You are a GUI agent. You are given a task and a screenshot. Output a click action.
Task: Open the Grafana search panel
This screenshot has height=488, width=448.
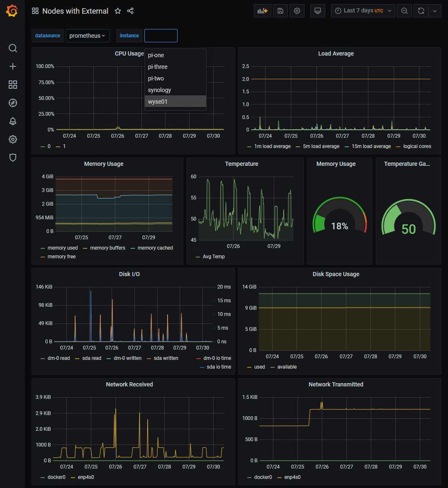(12, 48)
